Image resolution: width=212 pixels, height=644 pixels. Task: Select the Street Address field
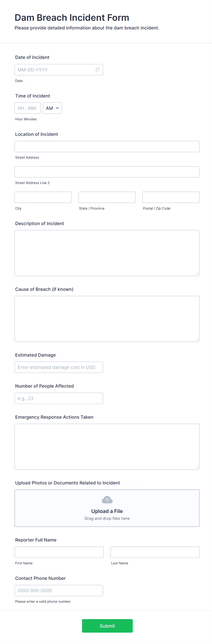(x=107, y=146)
